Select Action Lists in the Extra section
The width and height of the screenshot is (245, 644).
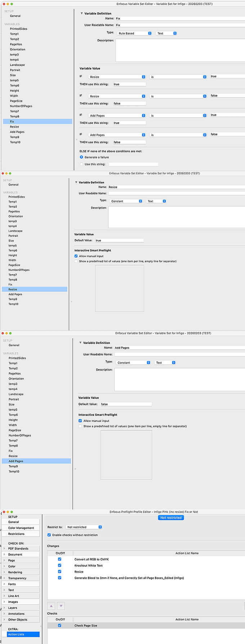point(23,634)
